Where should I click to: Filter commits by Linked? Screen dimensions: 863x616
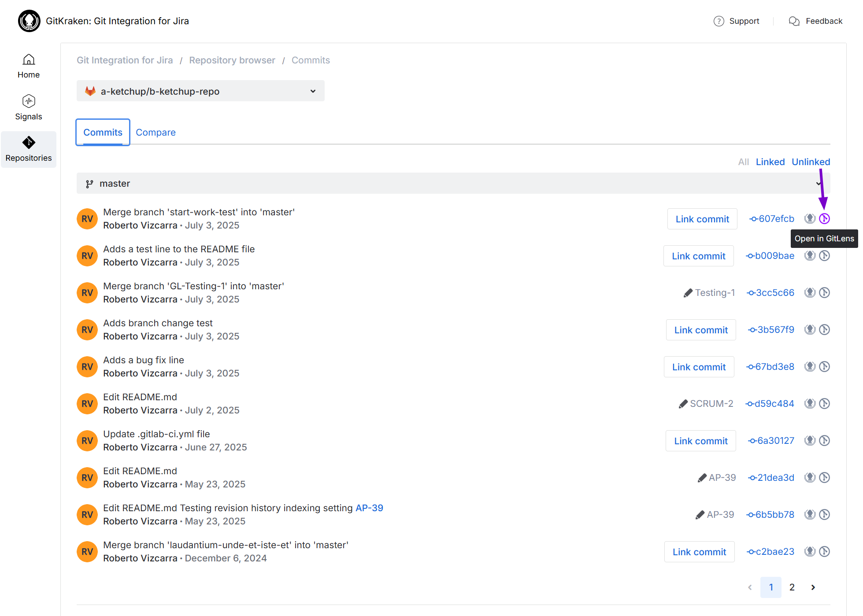tap(770, 162)
